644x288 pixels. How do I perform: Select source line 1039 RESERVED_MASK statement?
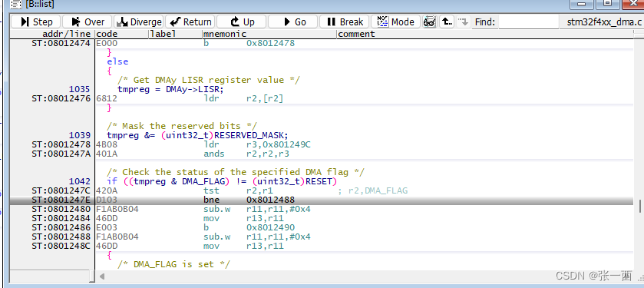[322, 135]
